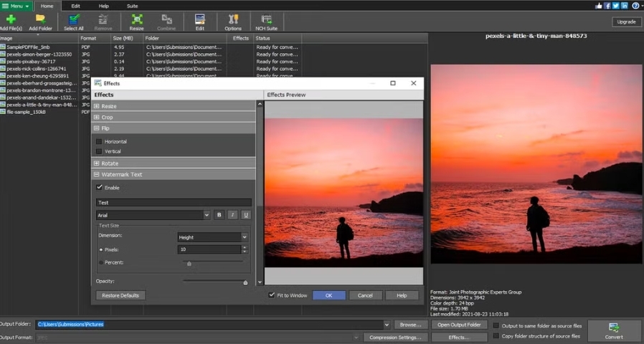Expand the Resize effects section
Screen dimensions: 644x344
click(97, 106)
